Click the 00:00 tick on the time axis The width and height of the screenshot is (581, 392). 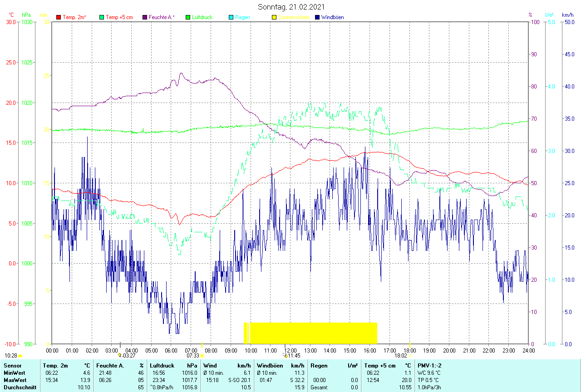tap(52, 350)
